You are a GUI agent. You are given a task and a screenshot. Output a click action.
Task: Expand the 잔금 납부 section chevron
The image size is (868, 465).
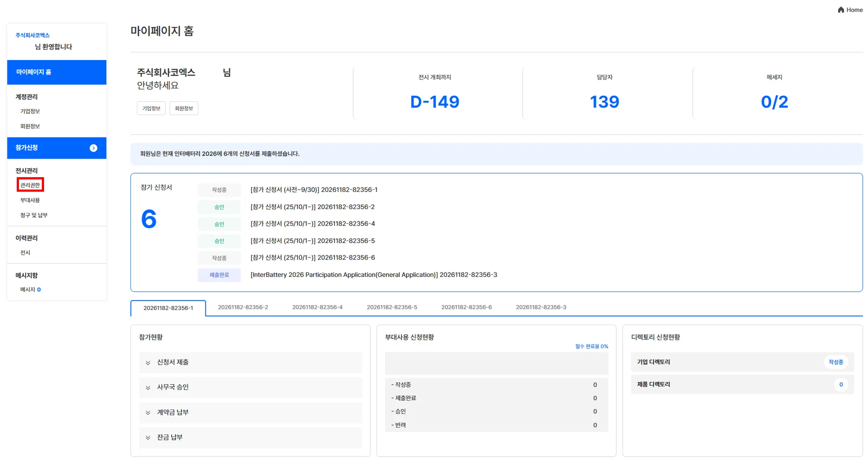[148, 438]
